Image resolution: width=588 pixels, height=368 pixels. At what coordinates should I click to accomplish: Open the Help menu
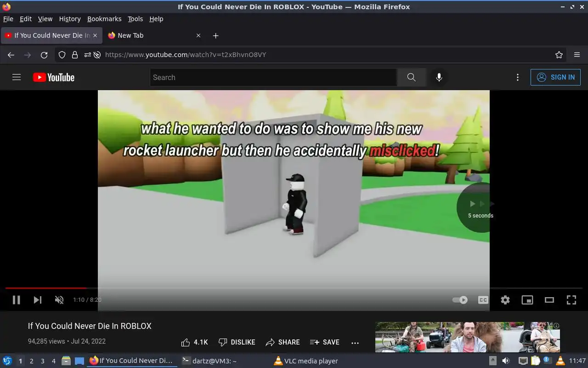tap(156, 19)
